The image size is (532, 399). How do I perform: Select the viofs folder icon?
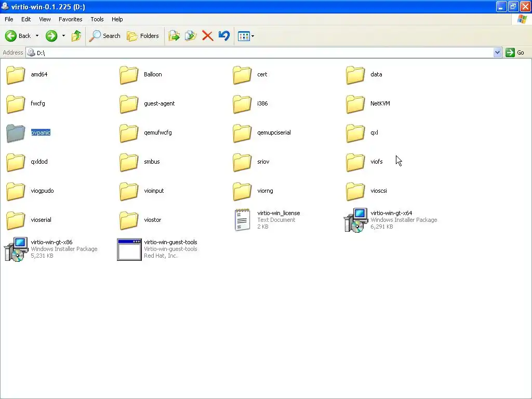[x=355, y=162]
